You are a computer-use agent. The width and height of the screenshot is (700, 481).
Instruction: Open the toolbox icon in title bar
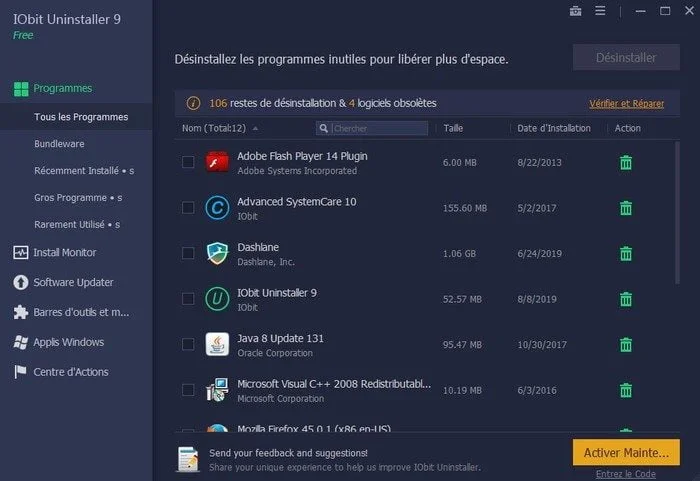(x=575, y=11)
